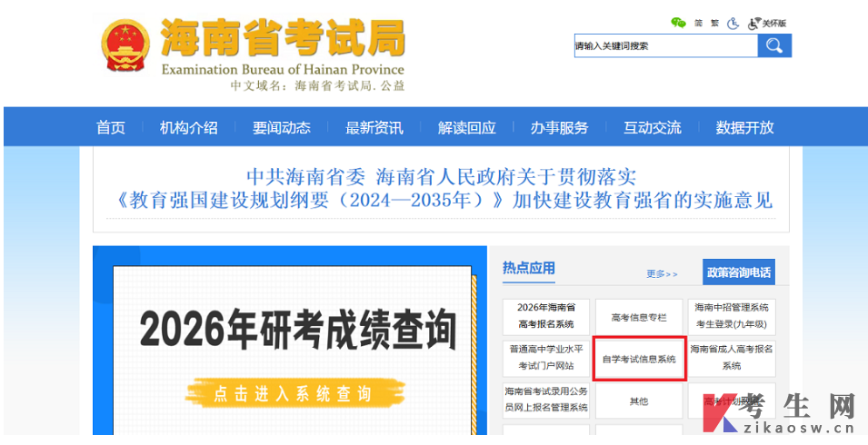Open the 教育强国建设规划纲要 headline
This screenshot has height=445, width=868.
pyautogui.click(x=441, y=189)
